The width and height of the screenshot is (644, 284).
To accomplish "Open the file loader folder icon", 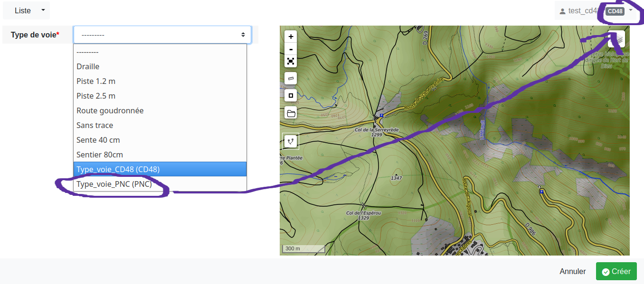I will [x=291, y=113].
